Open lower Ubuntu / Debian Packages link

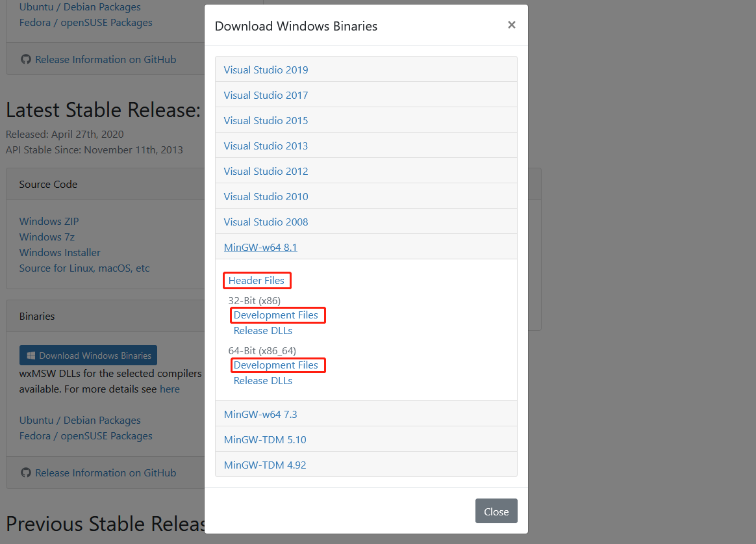[80, 420]
